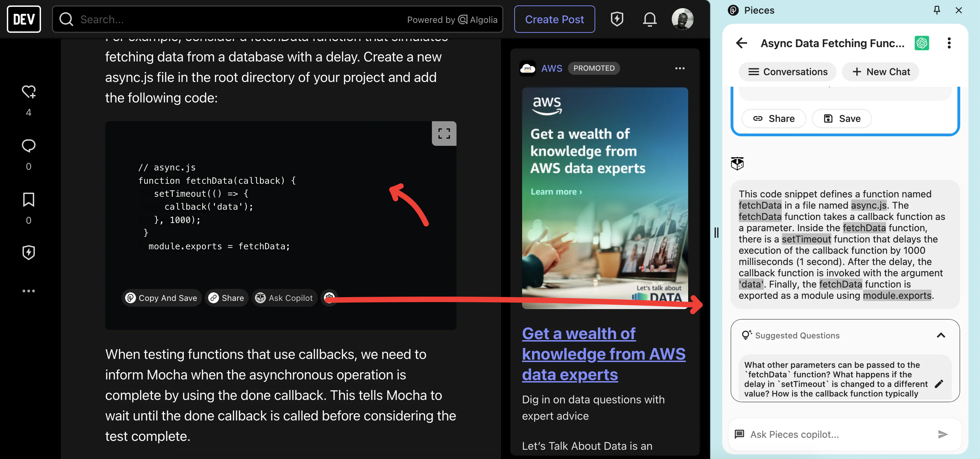Image resolution: width=980 pixels, height=459 pixels.
Task: Click the DEV logo home icon
Action: click(24, 19)
